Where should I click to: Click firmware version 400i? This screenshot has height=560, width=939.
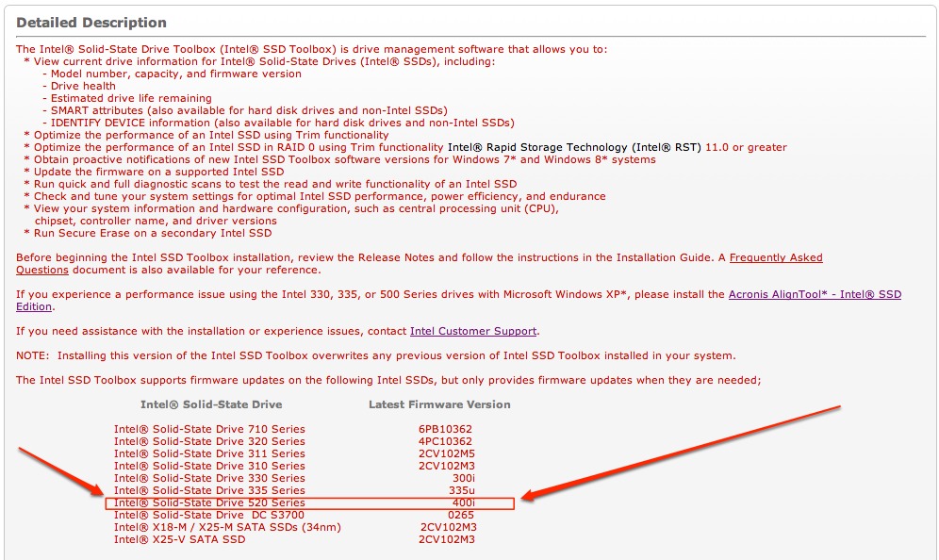(x=464, y=502)
